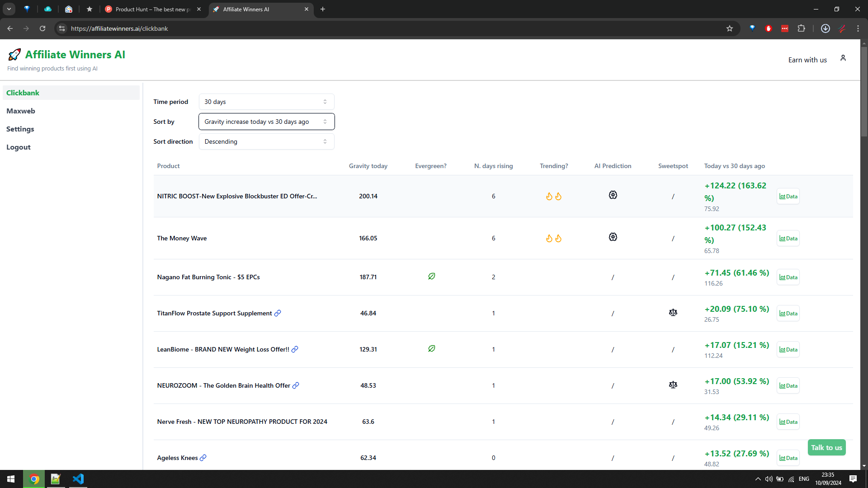
Task: Click sweetspot scales icon for NEUROZOOM
Action: point(673,385)
